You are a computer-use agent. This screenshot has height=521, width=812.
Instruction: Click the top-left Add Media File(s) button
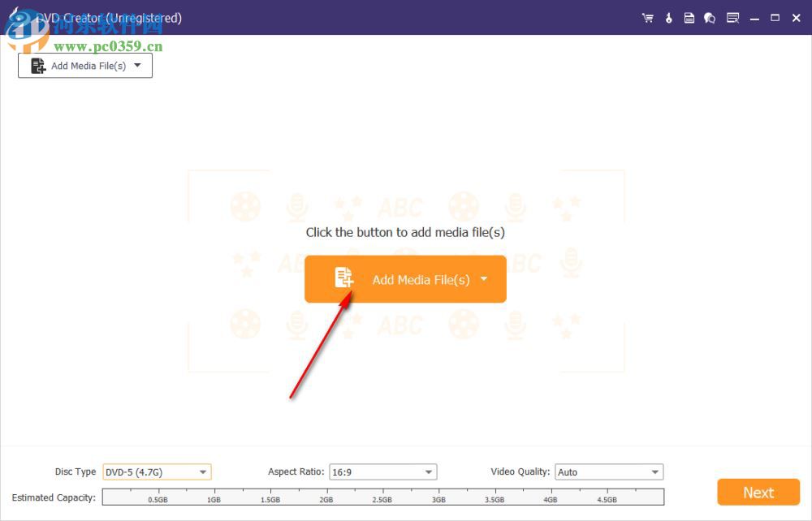[x=85, y=66]
